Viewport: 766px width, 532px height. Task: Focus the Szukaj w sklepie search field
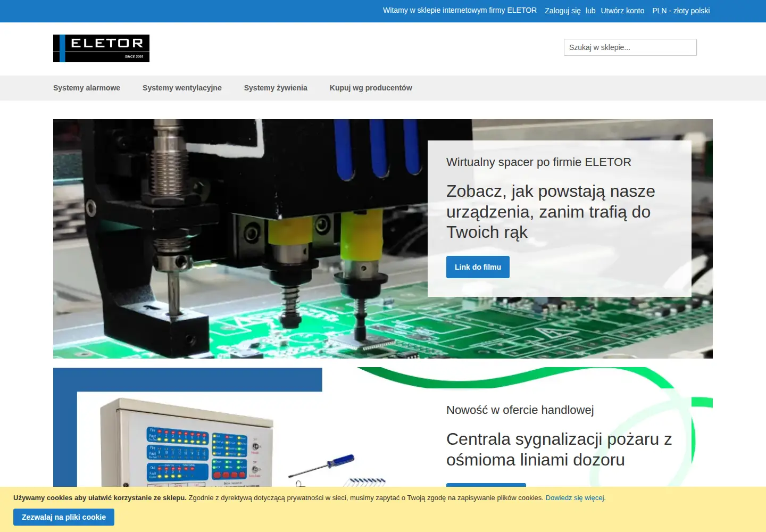click(630, 47)
